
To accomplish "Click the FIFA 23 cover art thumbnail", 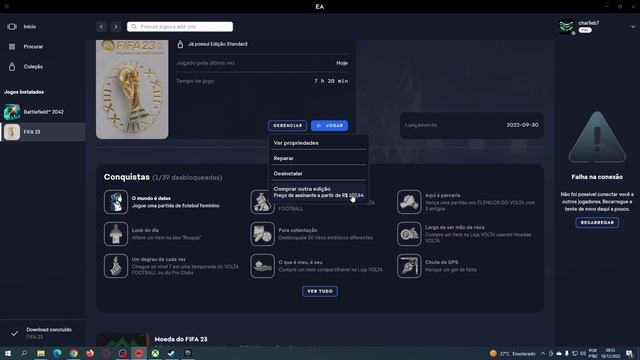I will 132,89.
